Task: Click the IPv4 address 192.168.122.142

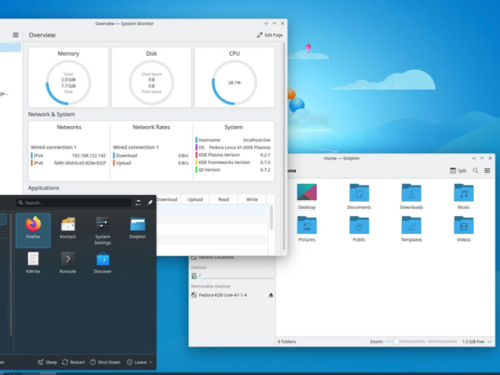Action: pos(89,156)
